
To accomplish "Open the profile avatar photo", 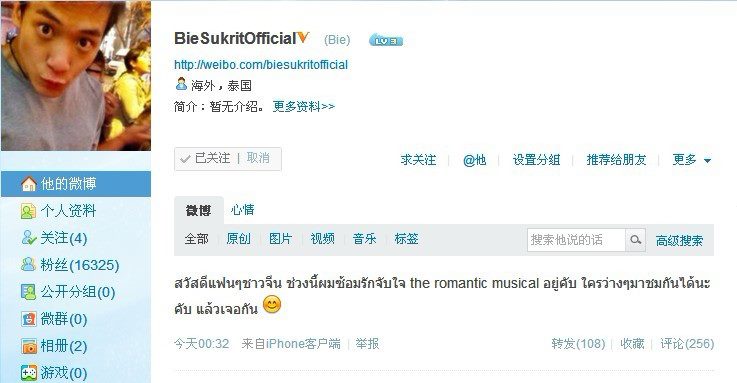I will click(x=76, y=76).
